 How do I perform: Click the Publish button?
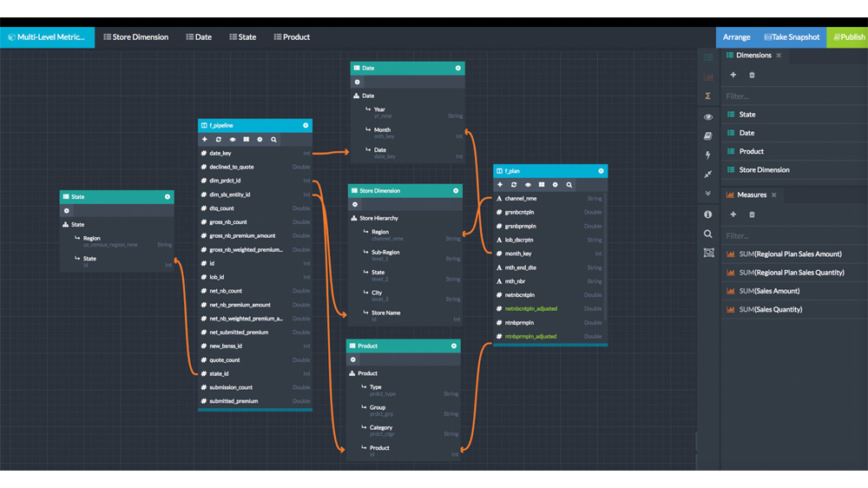[847, 37]
